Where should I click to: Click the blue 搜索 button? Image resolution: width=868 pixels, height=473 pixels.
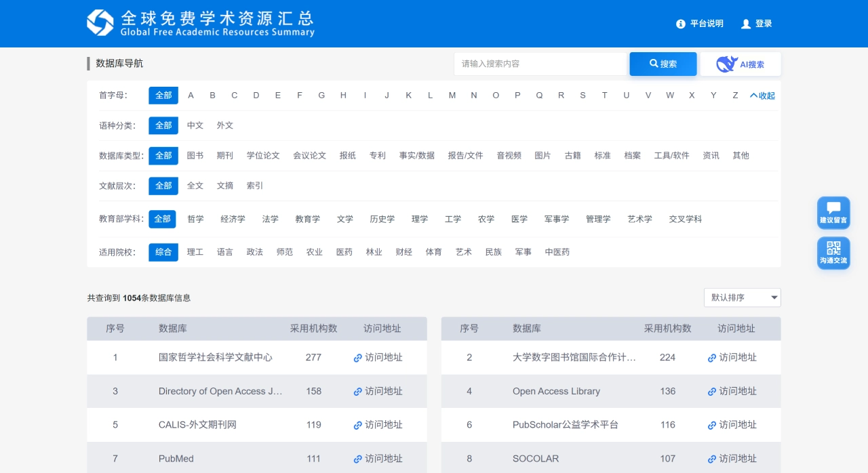pyautogui.click(x=663, y=64)
